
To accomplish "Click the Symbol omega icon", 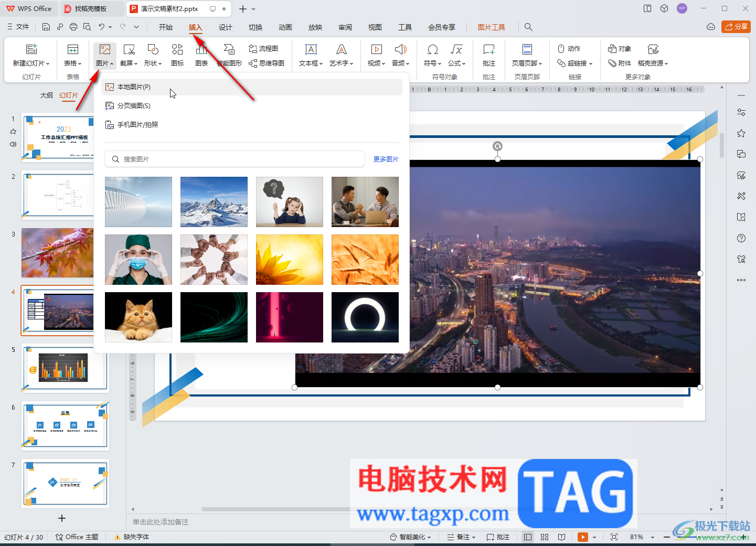I will (433, 49).
